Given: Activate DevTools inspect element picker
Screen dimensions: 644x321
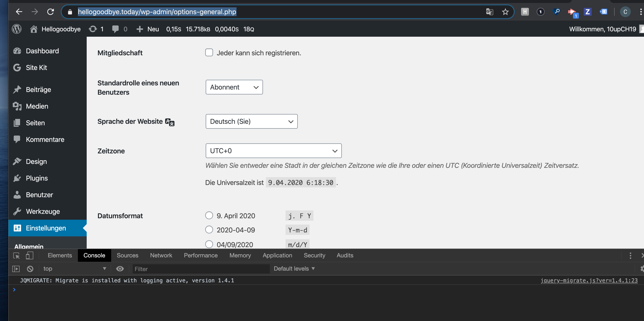Looking at the screenshot, I should [x=16, y=255].
